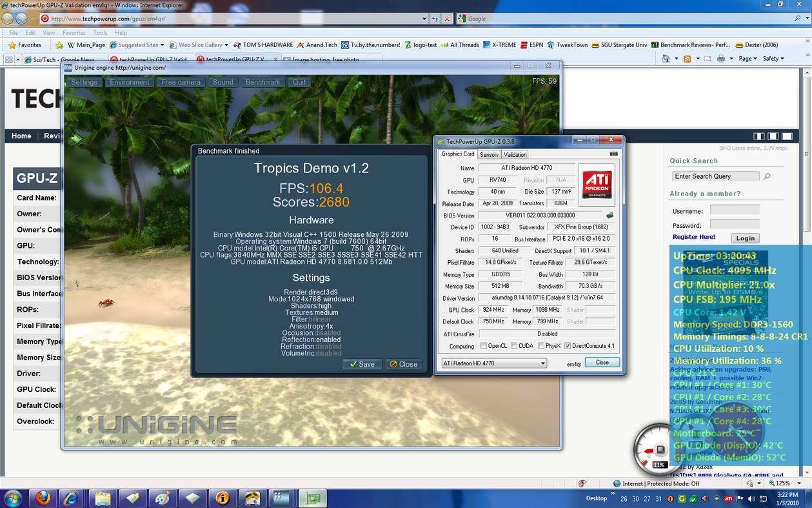Viewport: 812px width, 508px height.
Task: Click the website Login button
Action: tap(745, 238)
